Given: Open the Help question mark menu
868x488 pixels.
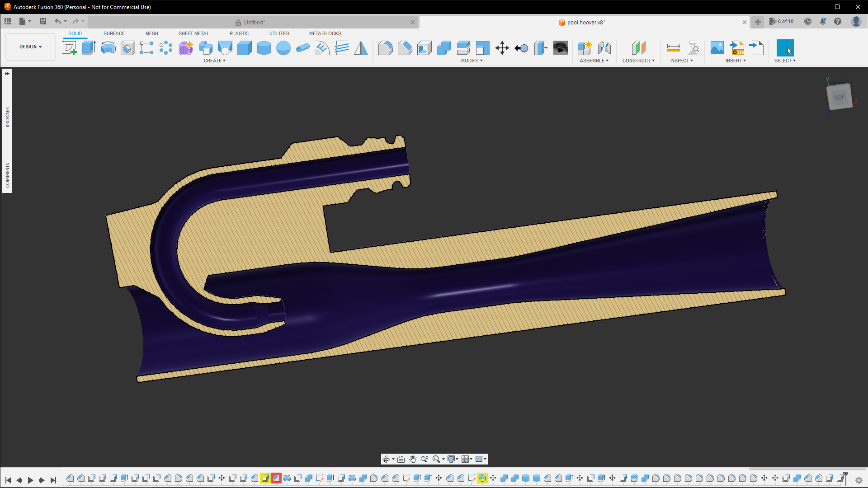Looking at the screenshot, I should point(838,21).
